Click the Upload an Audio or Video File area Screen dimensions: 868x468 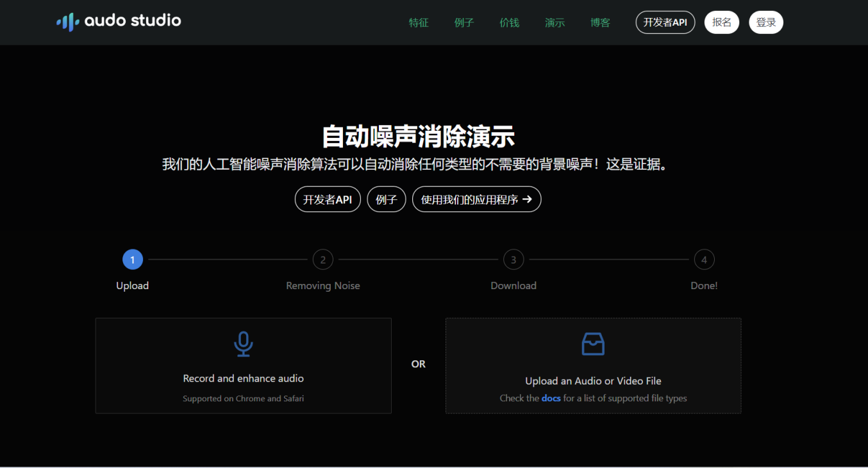pos(593,381)
